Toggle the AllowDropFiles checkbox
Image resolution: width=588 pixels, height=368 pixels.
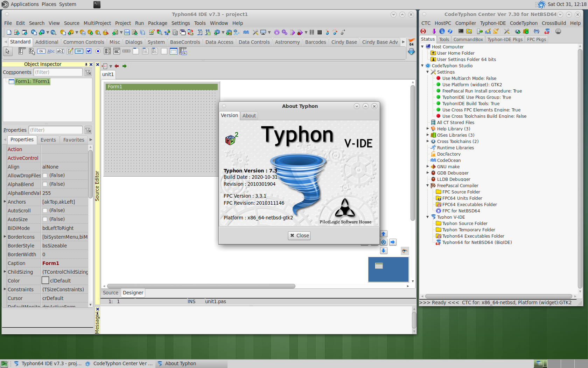click(x=45, y=175)
